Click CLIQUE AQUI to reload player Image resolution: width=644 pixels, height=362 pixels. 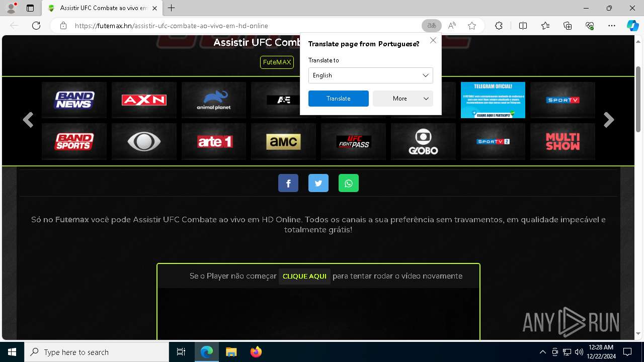pos(304,276)
